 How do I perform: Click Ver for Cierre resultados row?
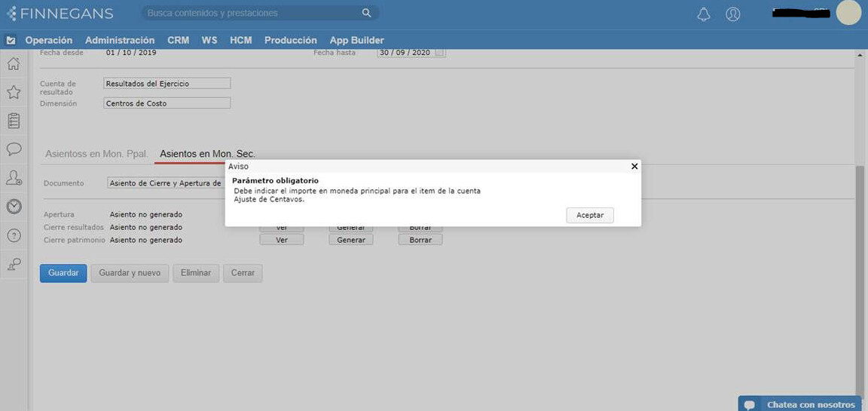pos(282,229)
